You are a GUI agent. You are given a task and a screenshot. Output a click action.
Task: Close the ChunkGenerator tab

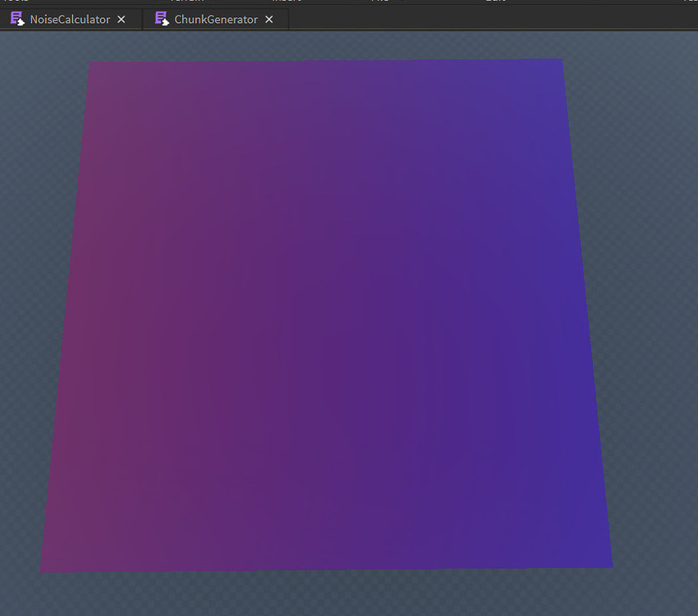pos(269,19)
